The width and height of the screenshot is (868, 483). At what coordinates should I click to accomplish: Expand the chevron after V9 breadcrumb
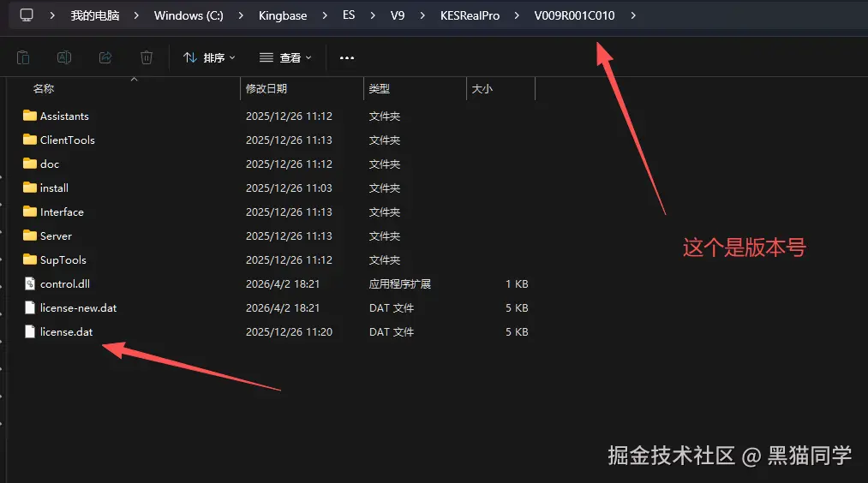pyautogui.click(x=422, y=15)
